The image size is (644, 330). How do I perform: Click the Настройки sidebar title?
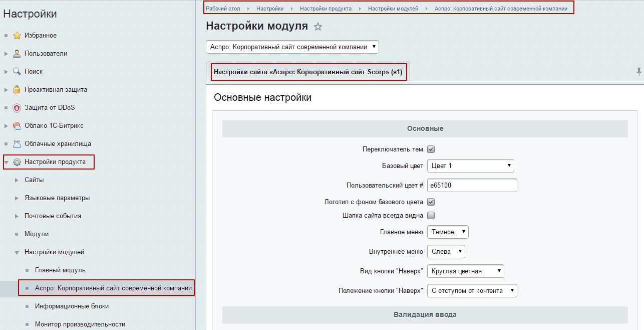click(x=30, y=14)
